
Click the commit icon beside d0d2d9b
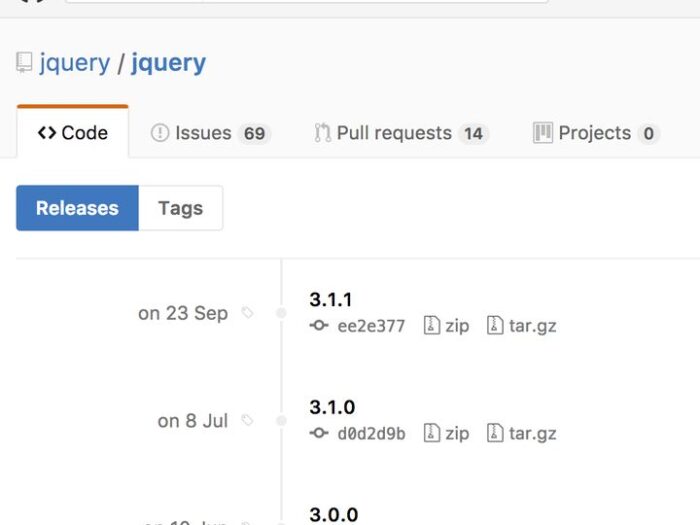pos(319,434)
